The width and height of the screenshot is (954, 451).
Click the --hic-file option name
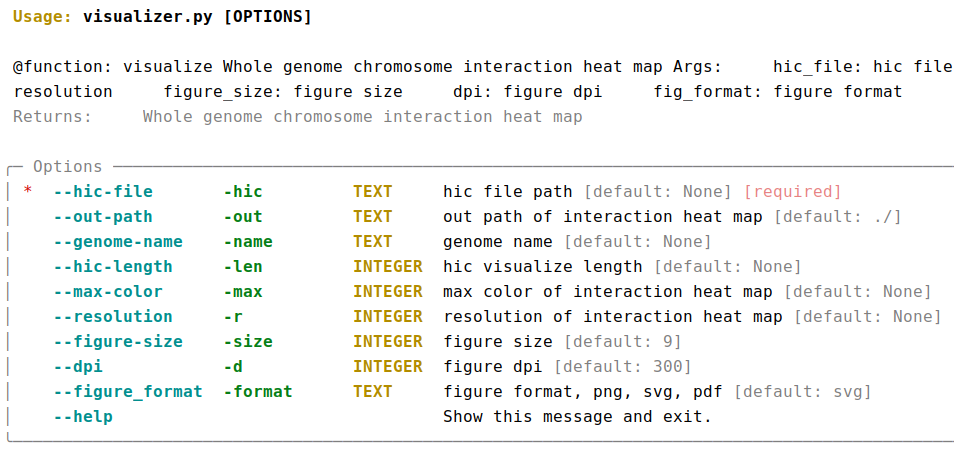point(103,191)
